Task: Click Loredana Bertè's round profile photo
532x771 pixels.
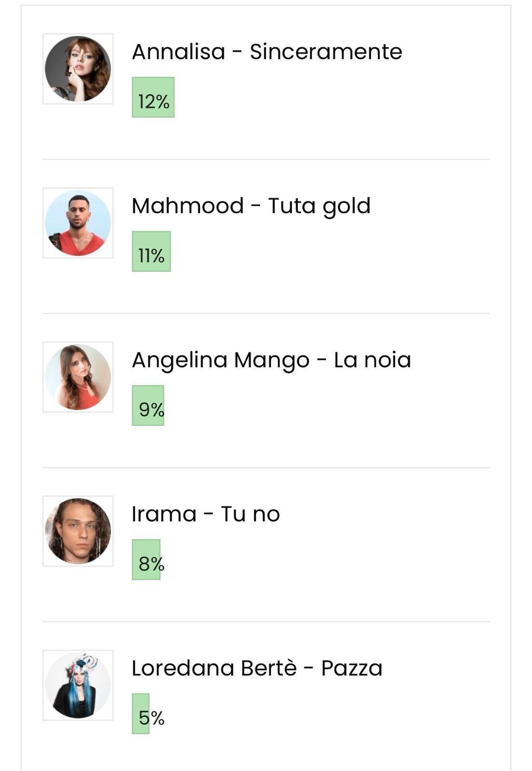Action: coord(78,686)
